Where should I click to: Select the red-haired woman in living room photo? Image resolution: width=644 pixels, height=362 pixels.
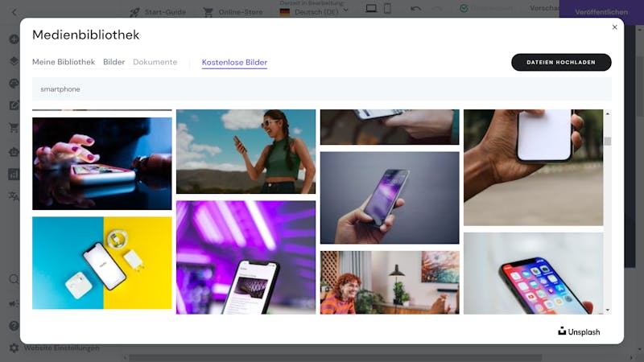pos(390,282)
